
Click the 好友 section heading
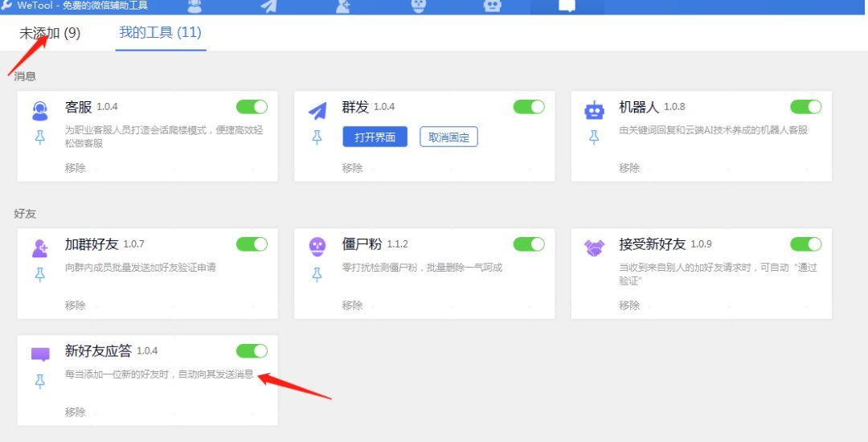[25, 214]
